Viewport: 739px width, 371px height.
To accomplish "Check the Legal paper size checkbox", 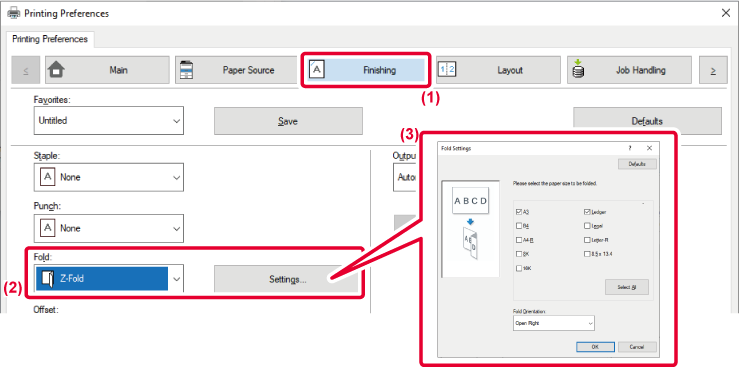I will (x=587, y=226).
